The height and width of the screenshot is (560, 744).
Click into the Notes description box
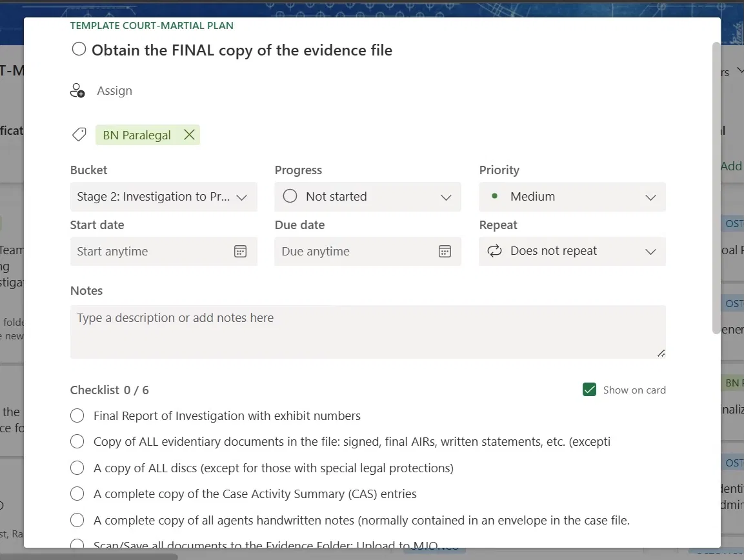pyautogui.click(x=368, y=332)
